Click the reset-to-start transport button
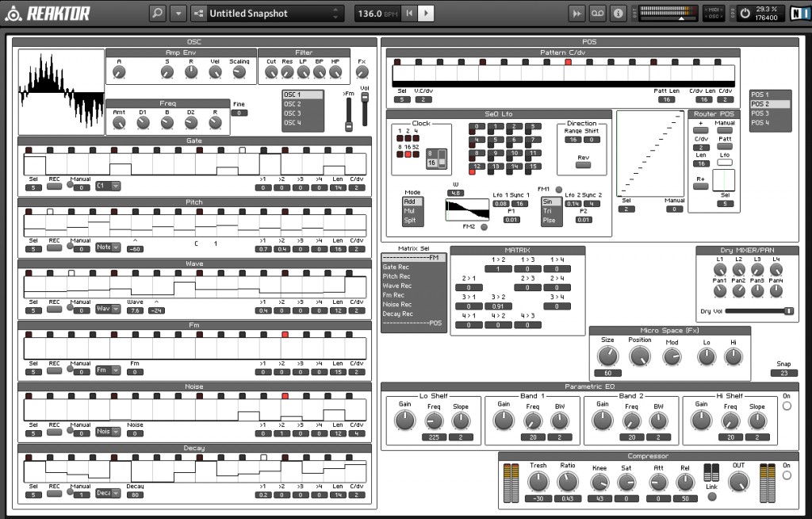 pos(409,13)
